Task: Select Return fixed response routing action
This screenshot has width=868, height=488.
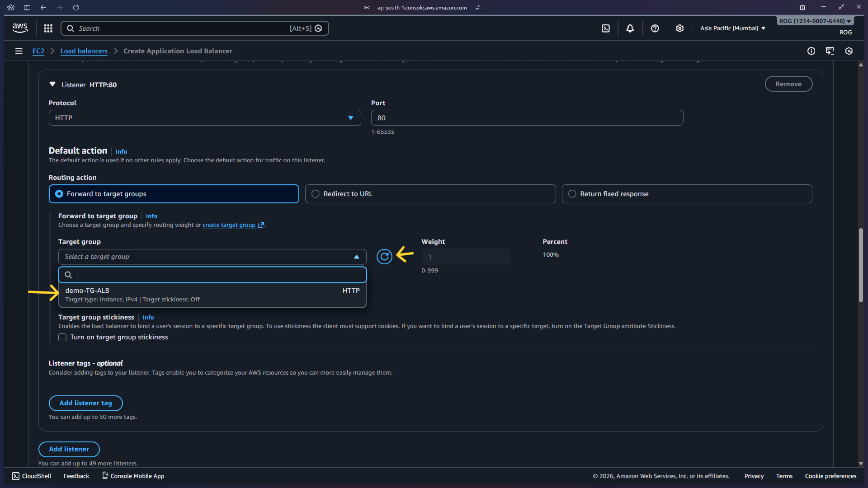Action: (572, 194)
